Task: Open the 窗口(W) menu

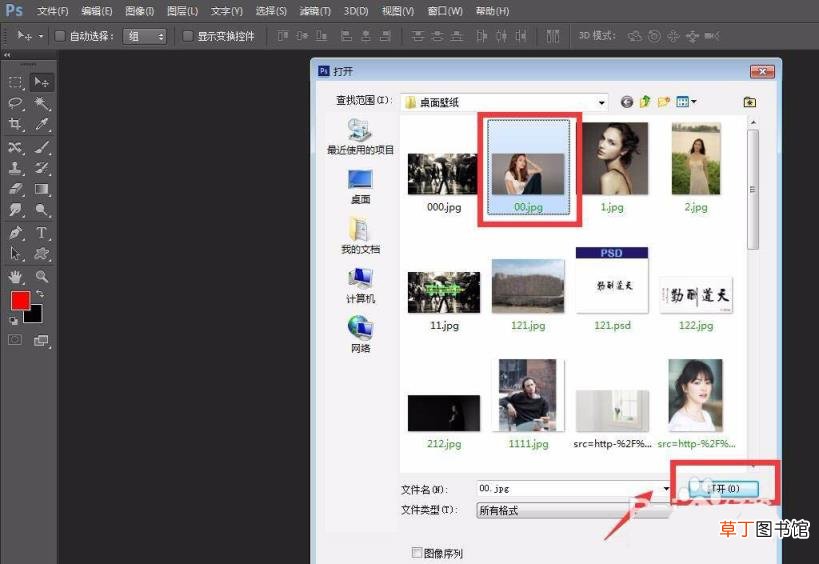Action: 445,11
